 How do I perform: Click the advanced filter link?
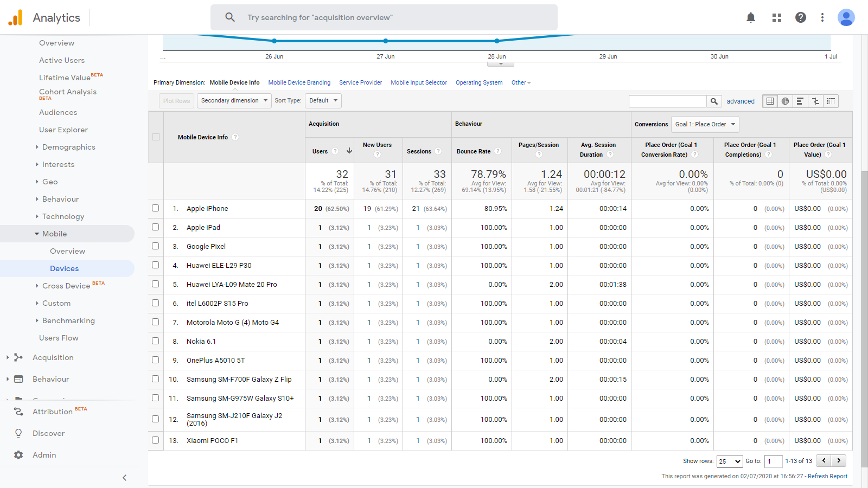pos(741,101)
